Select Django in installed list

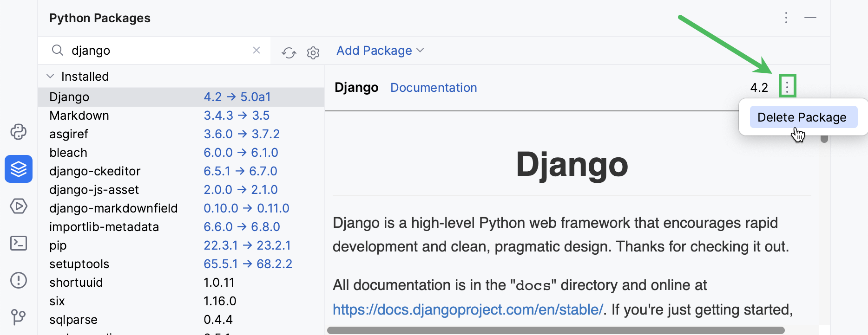181,97
